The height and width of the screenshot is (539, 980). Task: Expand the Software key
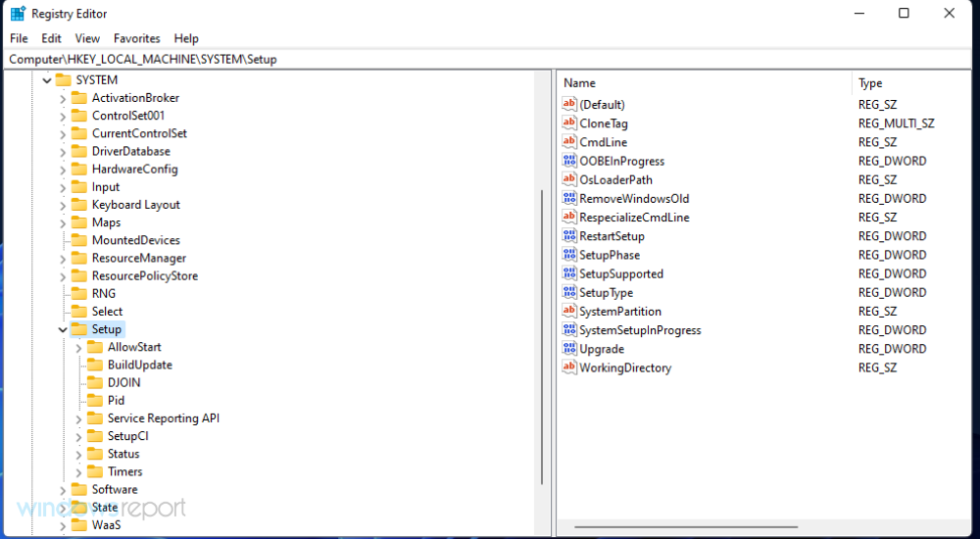point(63,490)
